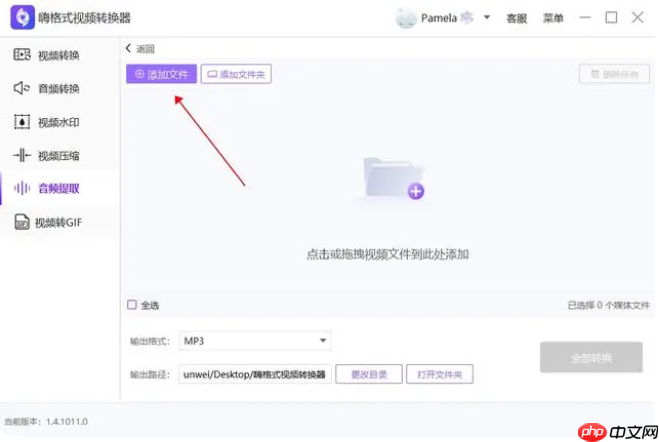This screenshot has width=659, height=442.
Task: Click the 嗨格式视频转换器 app logo
Action: click(23, 18)
